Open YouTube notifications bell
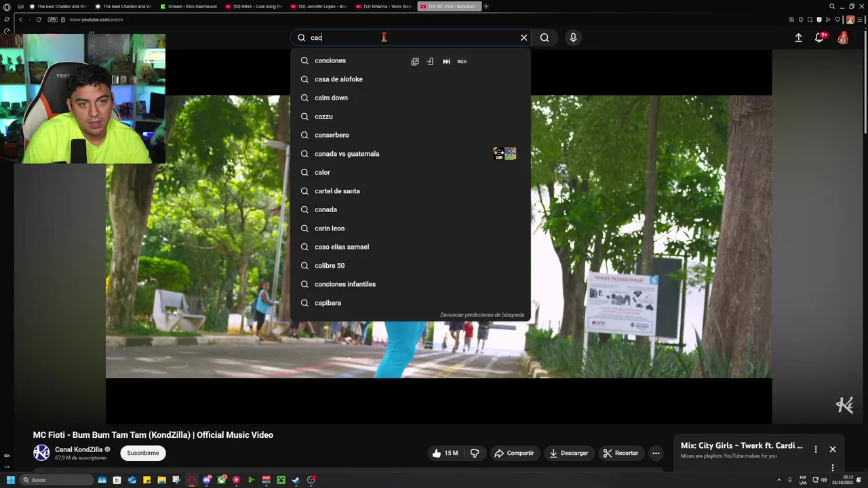Screen dimensions: 868x488 [x=819, y=38]
